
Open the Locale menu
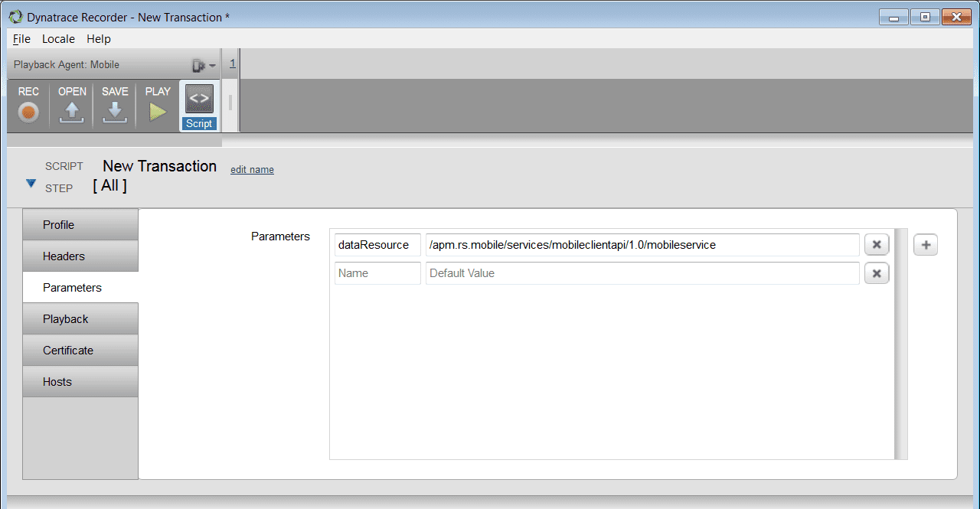58,38
